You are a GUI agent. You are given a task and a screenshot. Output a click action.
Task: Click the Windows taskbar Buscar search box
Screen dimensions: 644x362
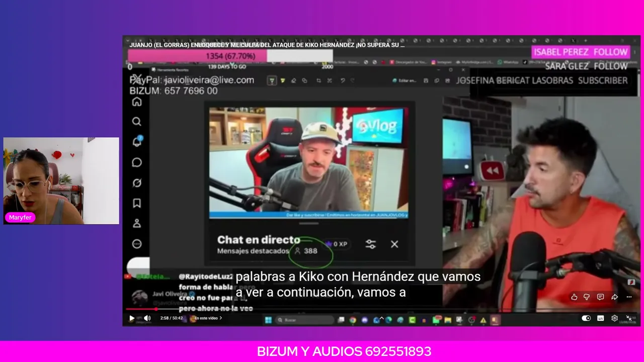tap(304, 320)
